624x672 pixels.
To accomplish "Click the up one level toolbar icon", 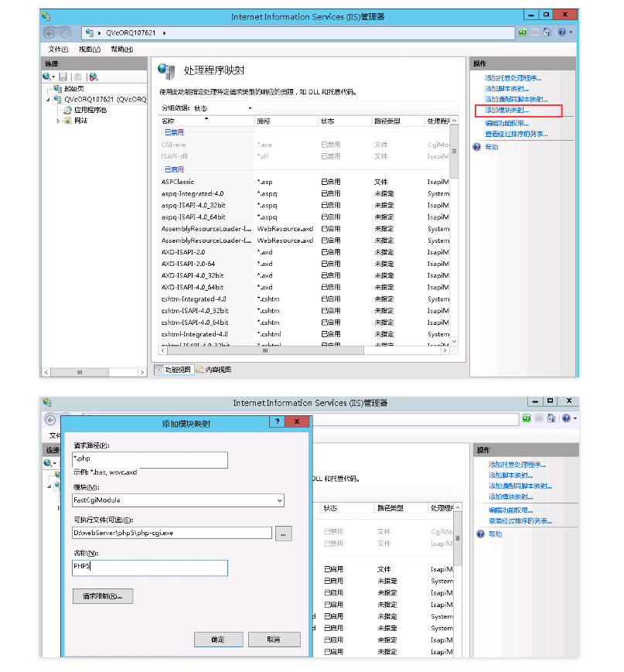I will (x=78, y=77).
